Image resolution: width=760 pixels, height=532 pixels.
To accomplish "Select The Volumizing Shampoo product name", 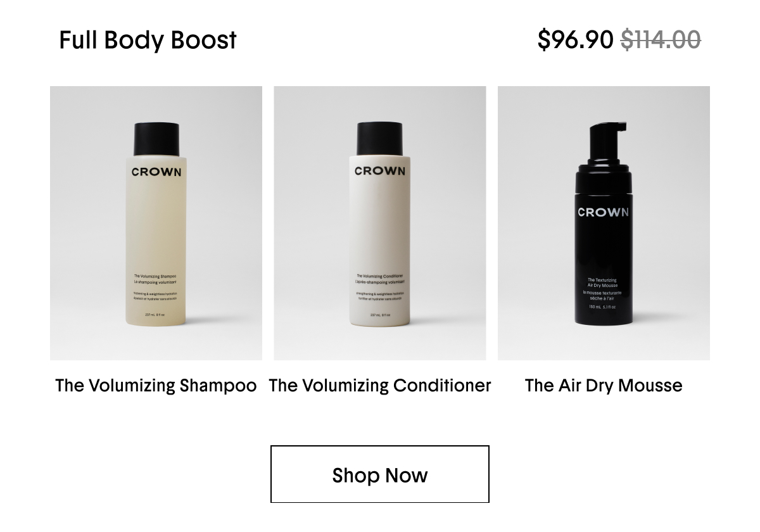I will coord(156,386).
